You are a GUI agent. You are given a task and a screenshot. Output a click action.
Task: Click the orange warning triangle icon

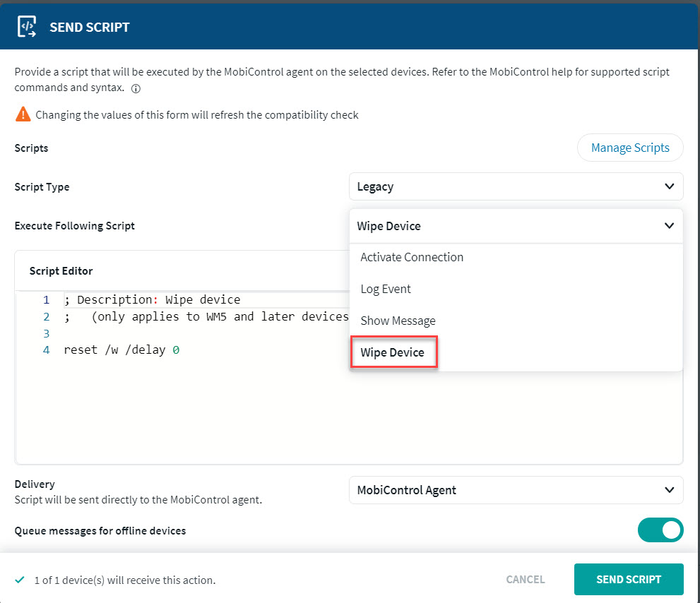tap(23, 114)
